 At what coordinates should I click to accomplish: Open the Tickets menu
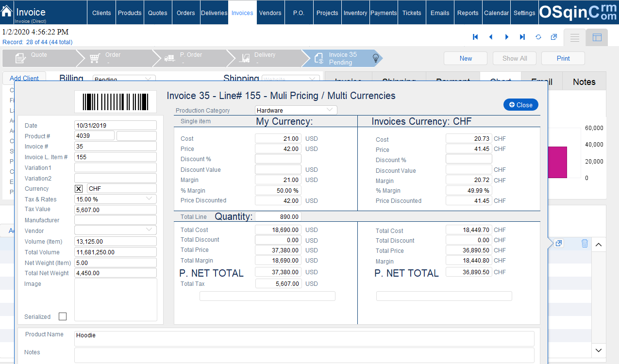click(x=412, y=13)
